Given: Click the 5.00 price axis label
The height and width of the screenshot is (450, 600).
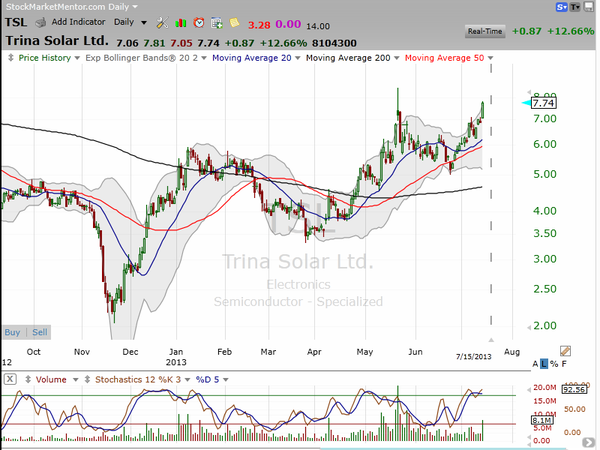Looking at the screenshot, I should (x=545, y=174).
